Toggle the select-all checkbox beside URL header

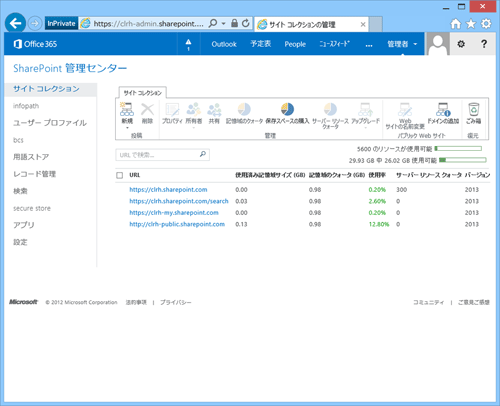coord(120,175)
